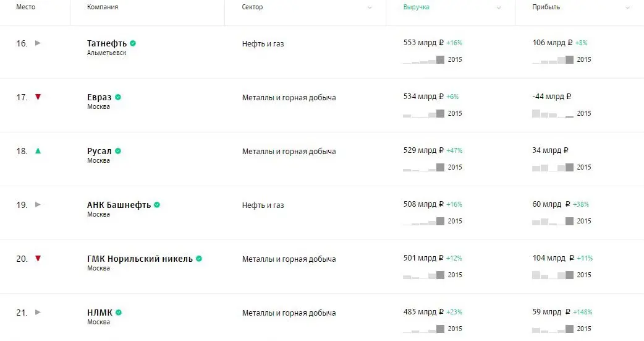Click the verified checkmark beside ГМК Норильский никель
The image size is (644, 341).
[199, 259]
